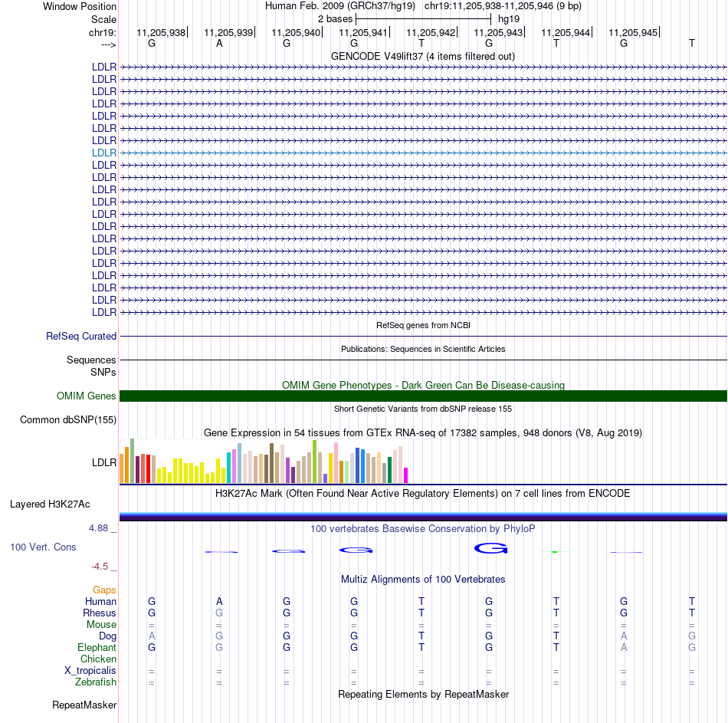728x723 pixels.
Task: Click the largest G in the PhyloP conservation logo
Action: (x=490, y=549)
